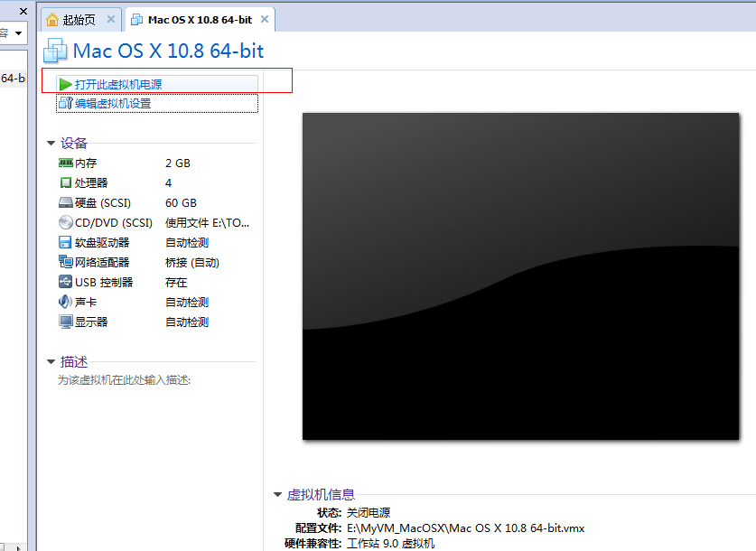Click the floppy drive (软盘驱动器) icon
Viewport: 756px width, 551px height.
click(65, 242)
